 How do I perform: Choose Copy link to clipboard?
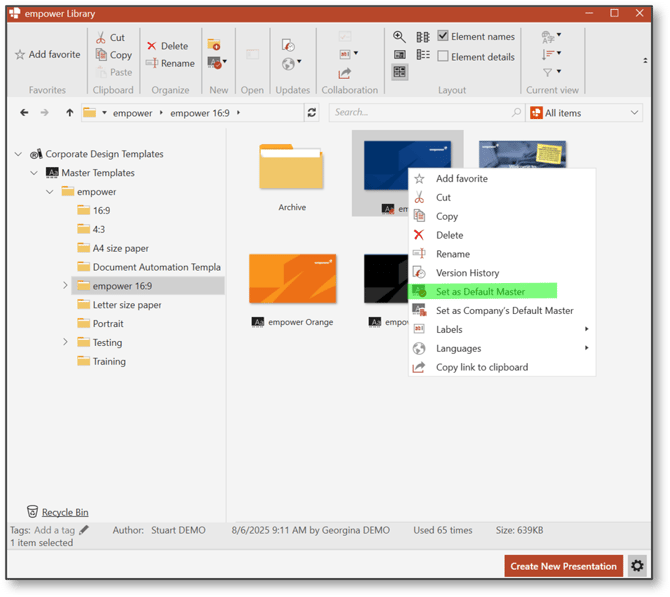pos(502,367)
